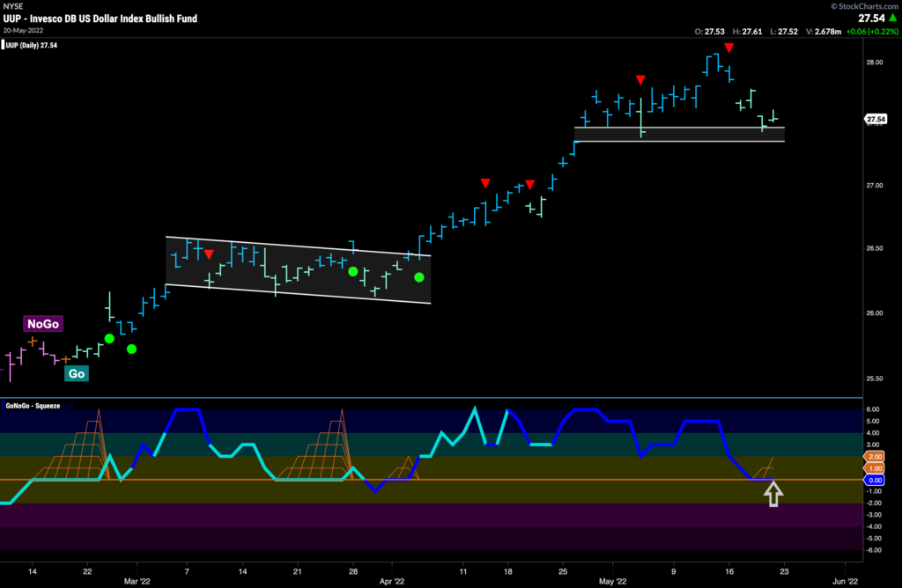Click the 28.00 price axis label
Screen dimensions: 902x588
pos(875,62)
